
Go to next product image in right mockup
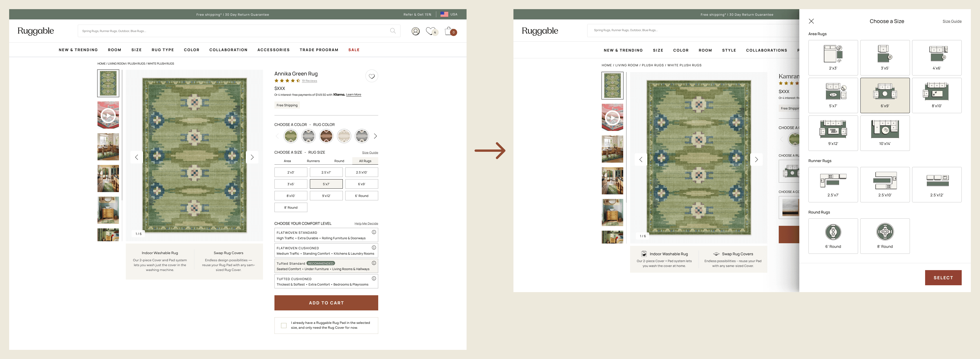[756, 159]
